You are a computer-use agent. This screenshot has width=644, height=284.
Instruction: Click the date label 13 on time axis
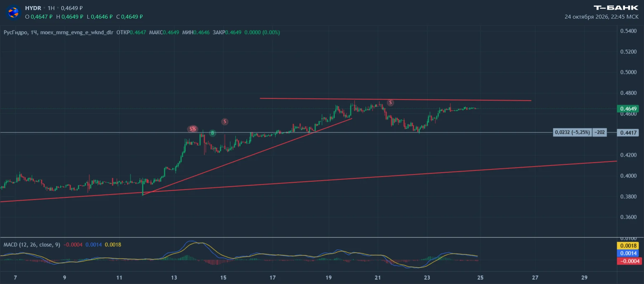click(174, 278)
